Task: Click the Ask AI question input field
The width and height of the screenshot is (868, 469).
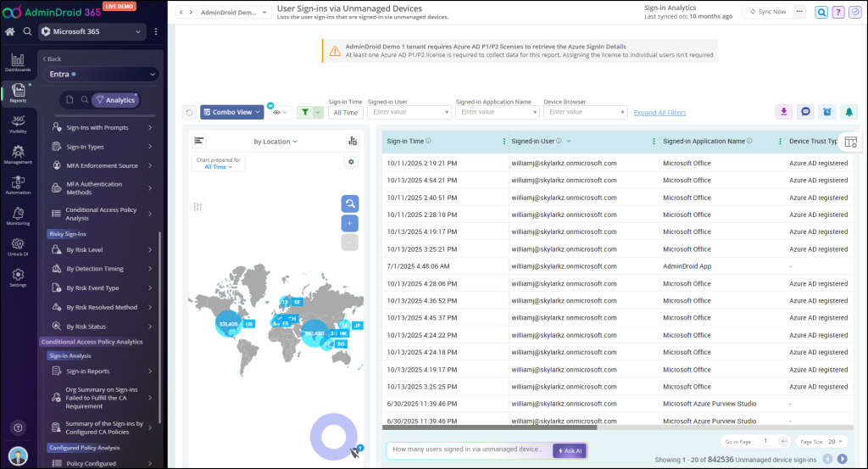Action: [470, 449]
